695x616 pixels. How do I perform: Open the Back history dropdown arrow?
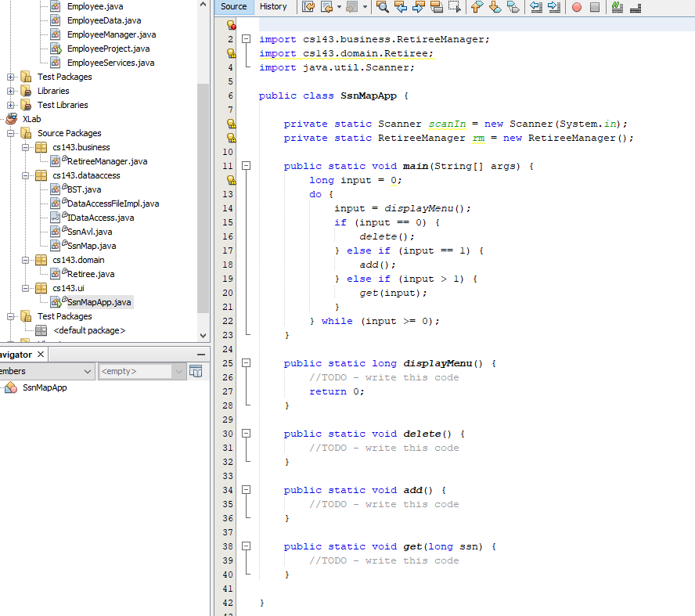point(339,6)
